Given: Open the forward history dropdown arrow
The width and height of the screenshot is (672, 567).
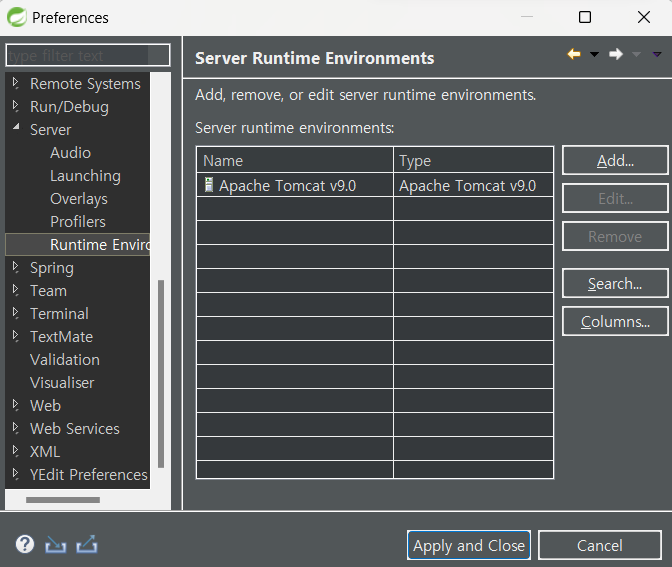Looking at the screenshot, I should pyautogui.click(x=636, y=54).
